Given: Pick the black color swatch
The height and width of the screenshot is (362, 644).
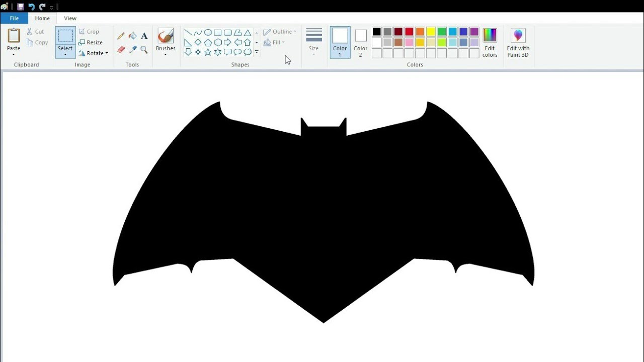Looking at the screenshot, I should point(377,32).
